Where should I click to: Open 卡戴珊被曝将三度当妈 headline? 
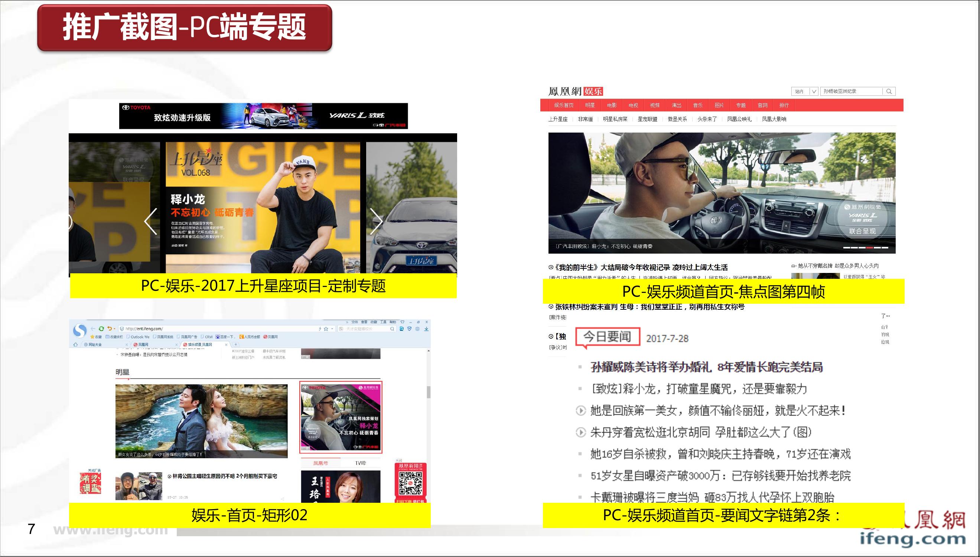[x=712, y=498]
